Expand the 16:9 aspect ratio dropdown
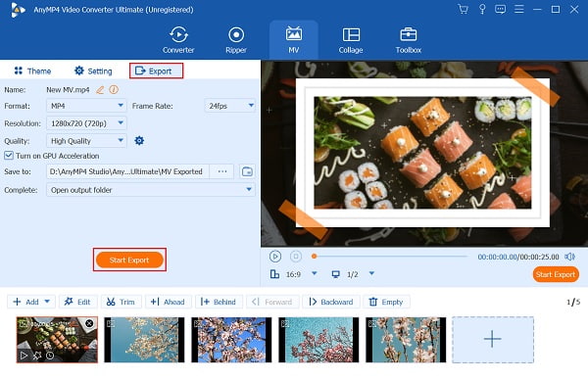This screenshot has height=380, width=588. tap(315, 273)
